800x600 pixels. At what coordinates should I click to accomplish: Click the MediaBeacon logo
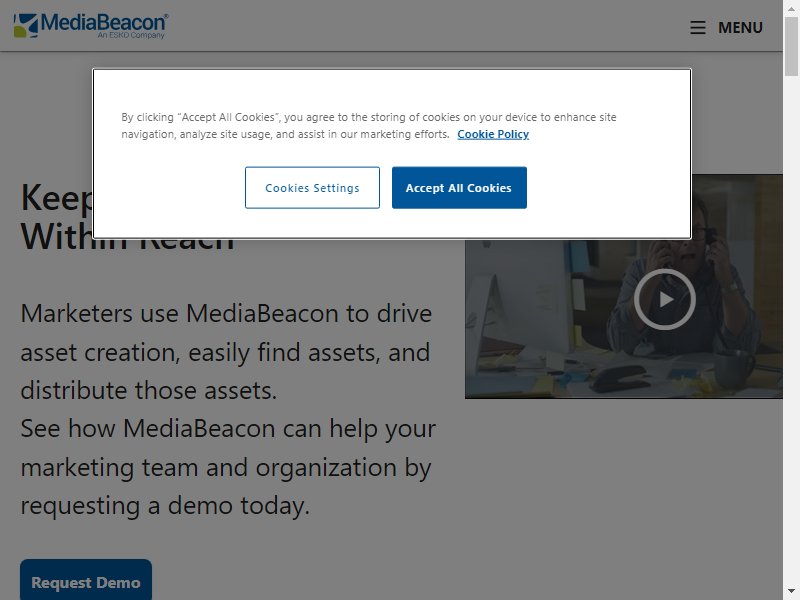coord(91,26)
